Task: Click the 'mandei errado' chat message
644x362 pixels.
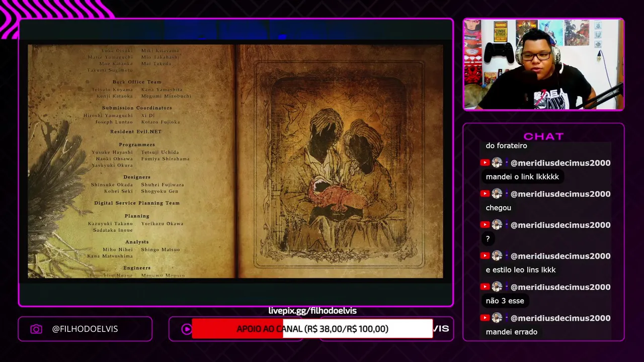Action: tap(512, 332)
